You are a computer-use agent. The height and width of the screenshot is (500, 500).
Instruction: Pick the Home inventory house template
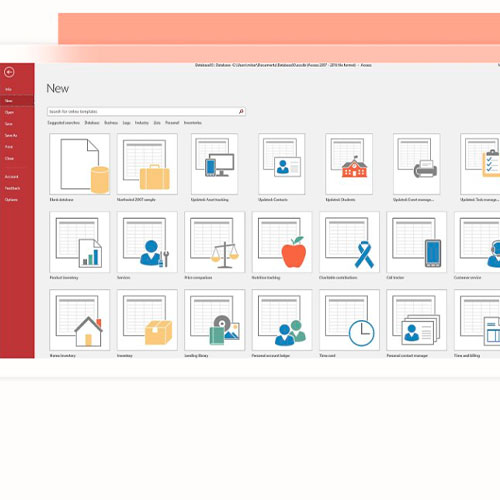79,320
